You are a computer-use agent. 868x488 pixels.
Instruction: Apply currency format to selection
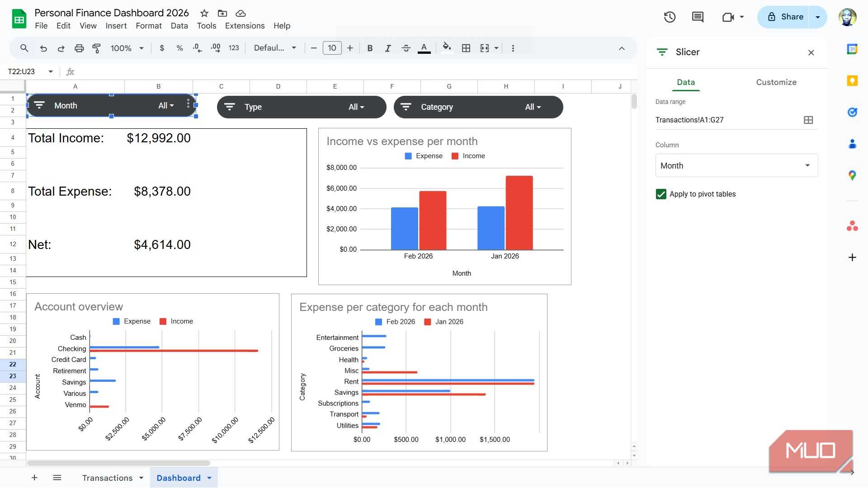(x=162, y=48)
